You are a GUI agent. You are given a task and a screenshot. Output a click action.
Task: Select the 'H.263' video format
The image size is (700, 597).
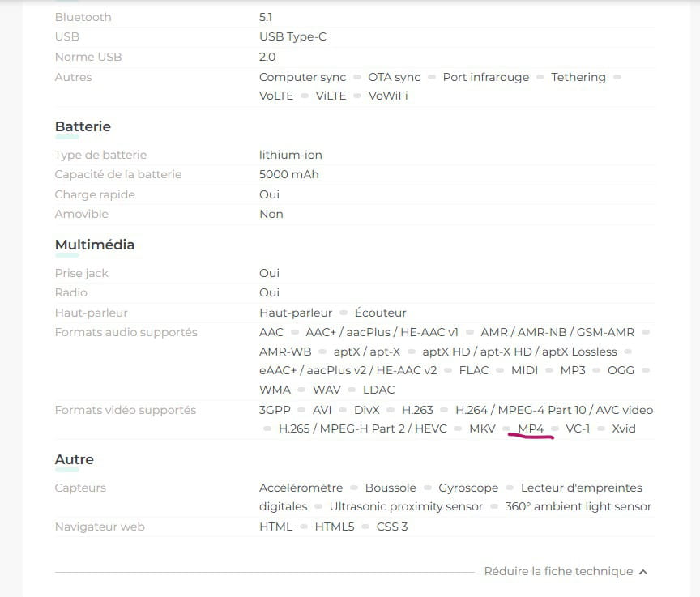[417, 410]
